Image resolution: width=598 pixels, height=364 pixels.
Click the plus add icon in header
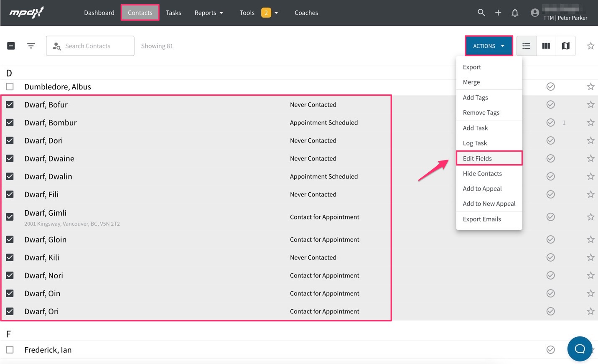498,13
